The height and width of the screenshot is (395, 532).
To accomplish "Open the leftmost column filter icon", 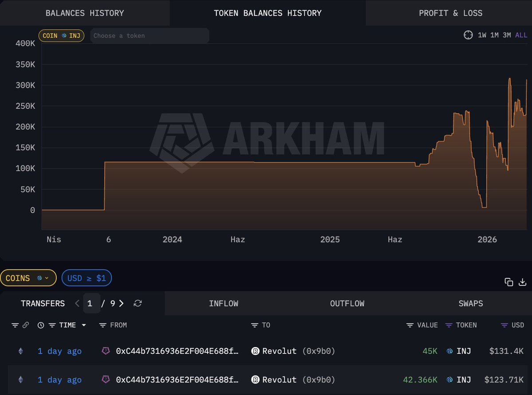I will coord(15,325).
